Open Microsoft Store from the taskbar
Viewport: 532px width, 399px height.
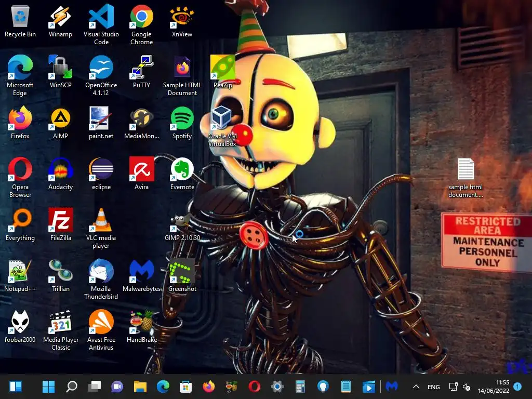185,387
